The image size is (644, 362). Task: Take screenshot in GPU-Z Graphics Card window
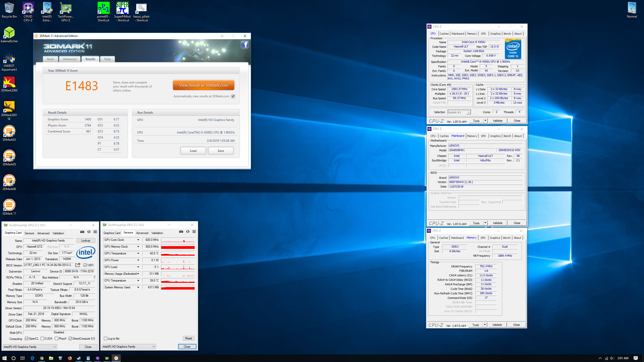point(82,232)
